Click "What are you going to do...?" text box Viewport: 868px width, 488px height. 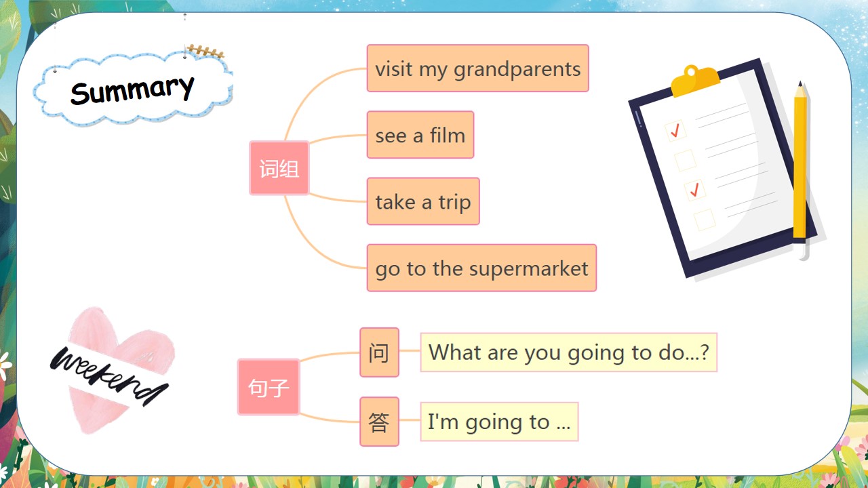pyautogui.click(x=568, y=352)
